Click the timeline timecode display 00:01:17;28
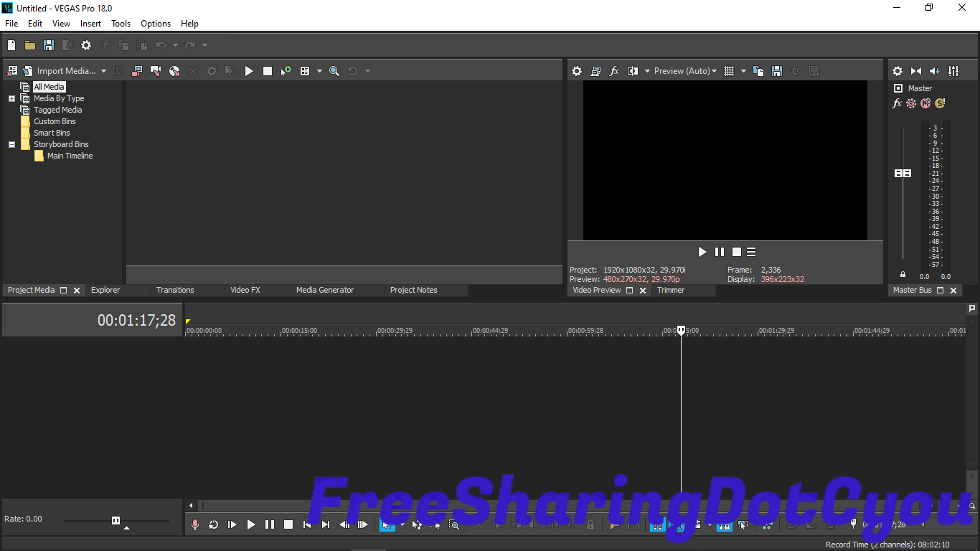Screen dimensions: 980x551 (x=136, y=321)
